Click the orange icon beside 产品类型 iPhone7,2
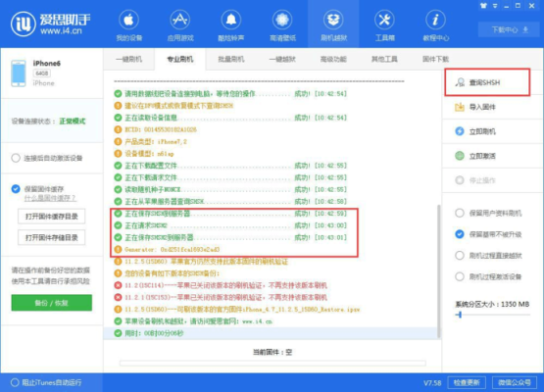The image size is (544, 392). pos(118,141)
